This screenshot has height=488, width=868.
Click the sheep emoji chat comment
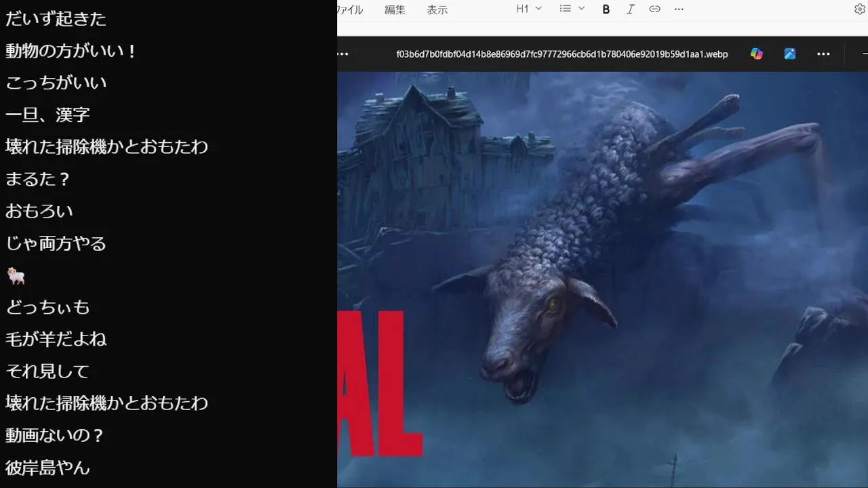point(16,276)
